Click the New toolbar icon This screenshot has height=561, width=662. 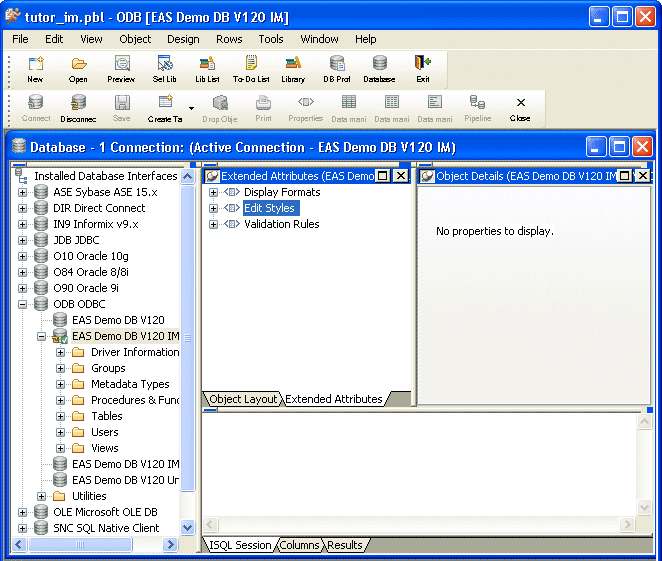tap(35, 69)
